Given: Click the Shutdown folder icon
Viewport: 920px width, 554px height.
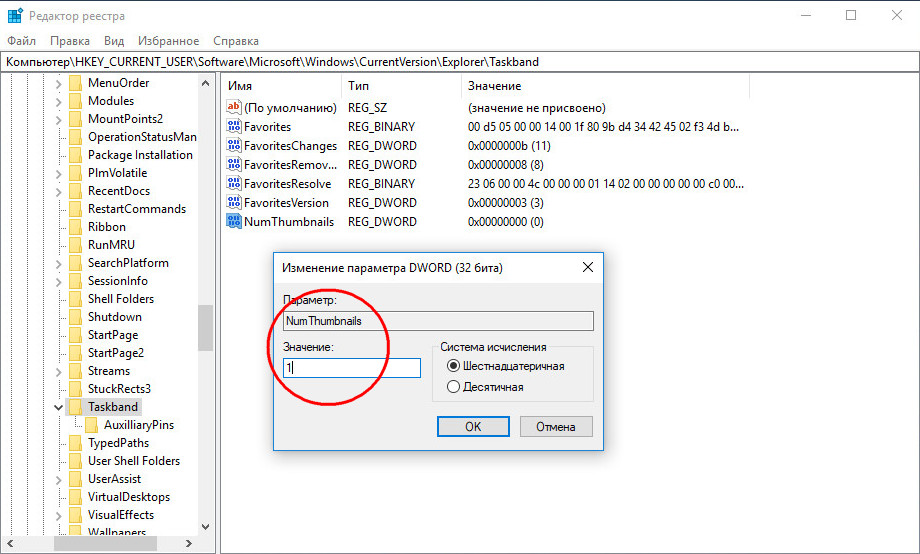Looking at the screenshot, I should (75, 317).
